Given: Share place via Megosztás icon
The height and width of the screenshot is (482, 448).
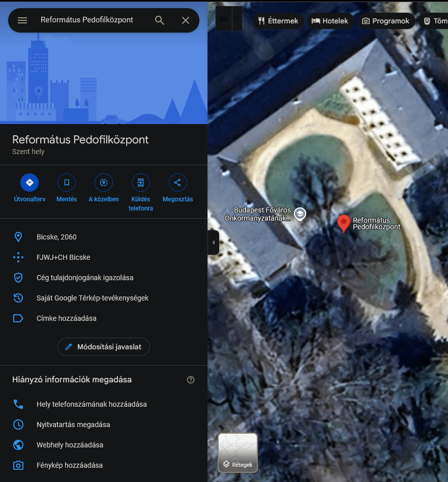Looking at the screenshot, I should [x=177, y=183].
